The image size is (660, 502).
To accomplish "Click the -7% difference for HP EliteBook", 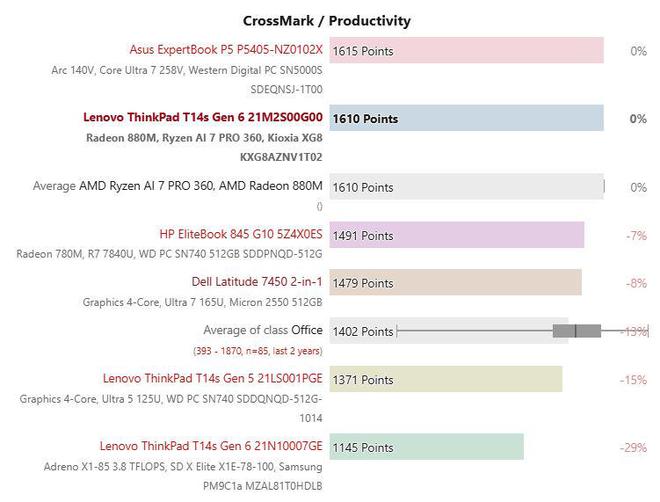I will pyautogui.click(x=636, y=235).
